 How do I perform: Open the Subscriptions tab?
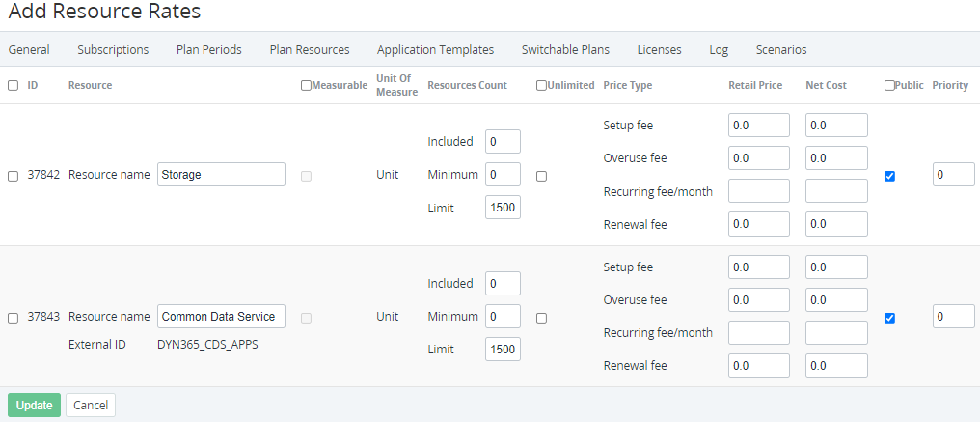pos(113,49)
